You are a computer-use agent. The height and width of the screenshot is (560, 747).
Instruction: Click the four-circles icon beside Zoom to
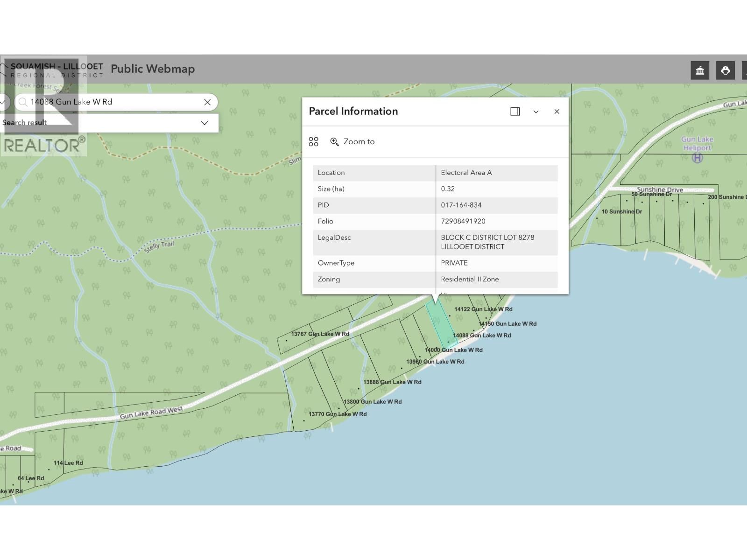point(314,142)
